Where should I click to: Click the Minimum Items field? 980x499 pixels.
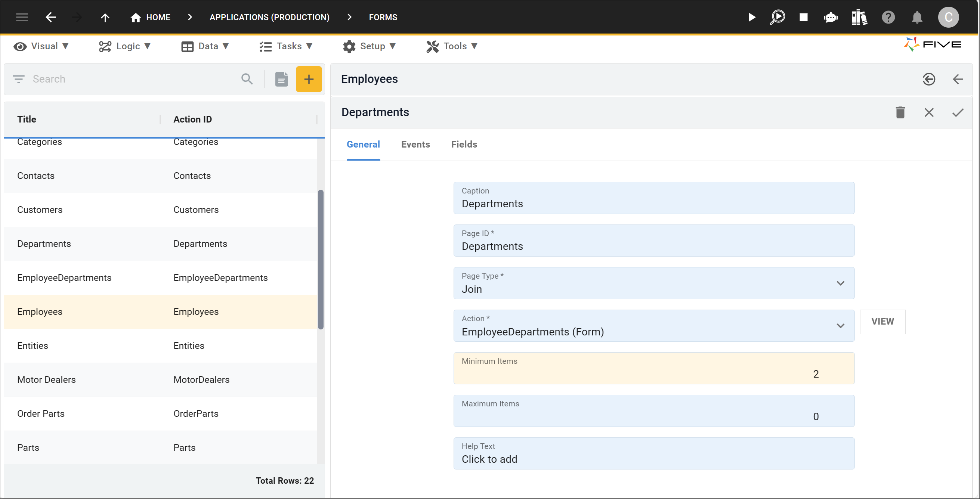654,368
